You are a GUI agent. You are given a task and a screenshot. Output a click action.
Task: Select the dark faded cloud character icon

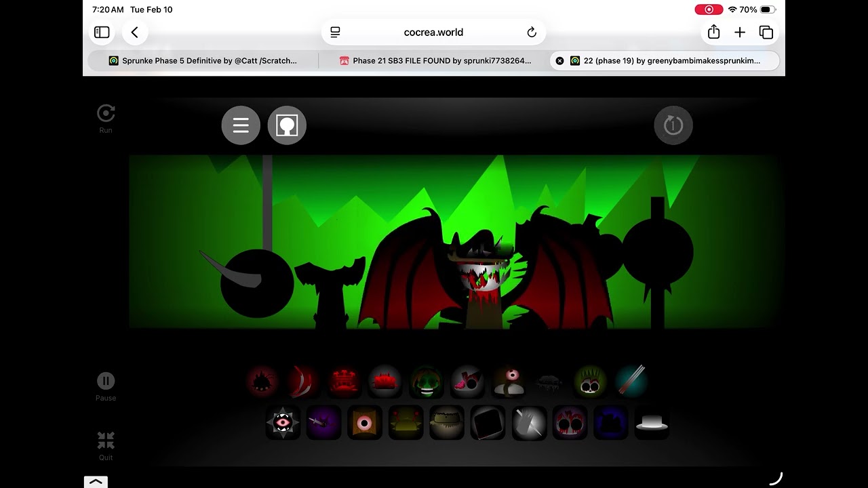pyautogui.click(x=549, y=382)
